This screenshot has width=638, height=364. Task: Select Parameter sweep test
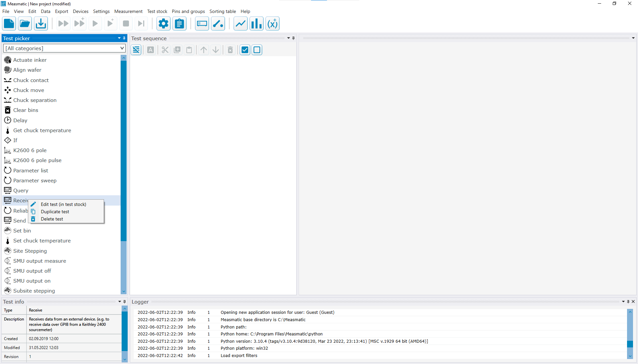click(x=61, y=180)
